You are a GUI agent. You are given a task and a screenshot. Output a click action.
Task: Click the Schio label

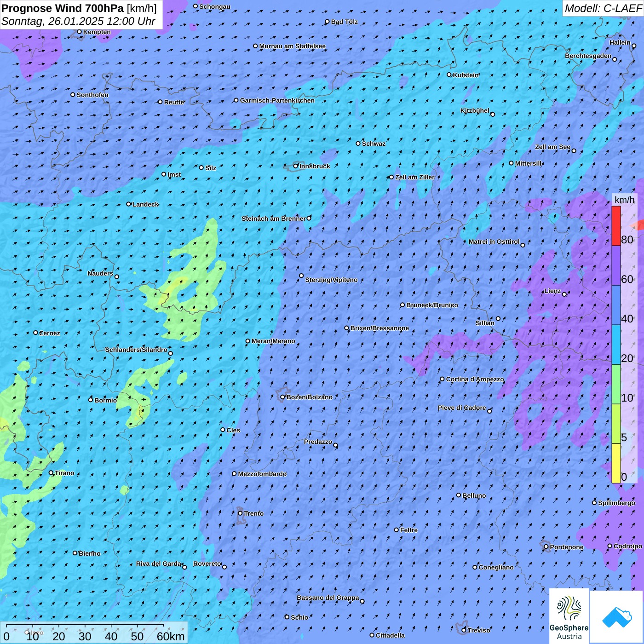[299, 617]
